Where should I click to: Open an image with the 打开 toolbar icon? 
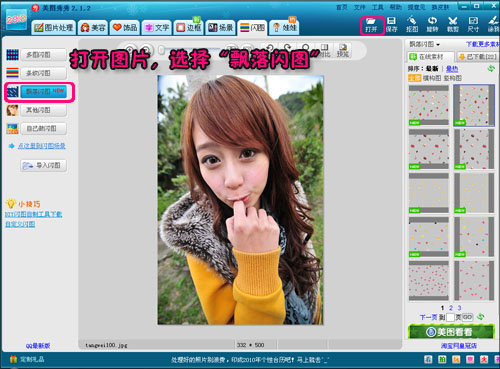coord(371,25)
